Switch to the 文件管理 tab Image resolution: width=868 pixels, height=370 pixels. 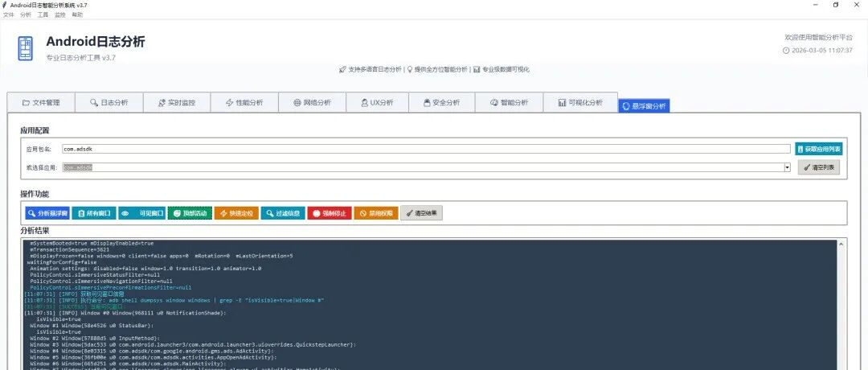click(41, 102)
